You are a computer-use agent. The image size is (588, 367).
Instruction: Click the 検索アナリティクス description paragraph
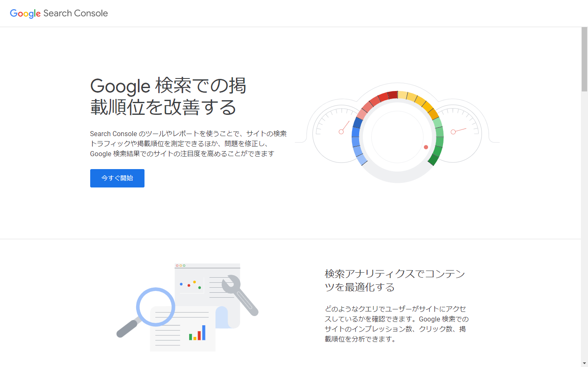(395, 324)
